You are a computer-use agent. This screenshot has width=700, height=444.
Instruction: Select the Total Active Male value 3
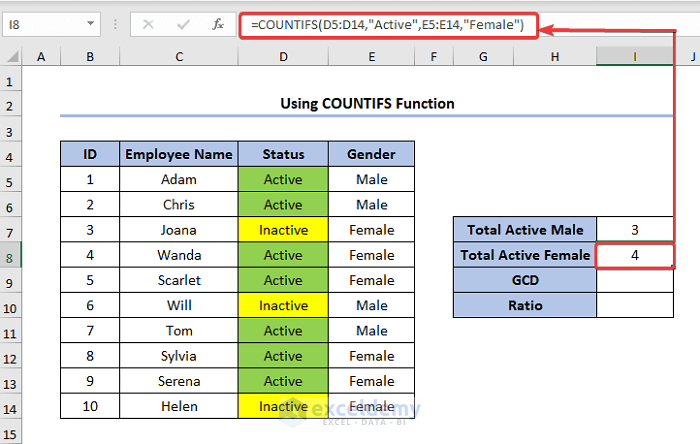634,230
